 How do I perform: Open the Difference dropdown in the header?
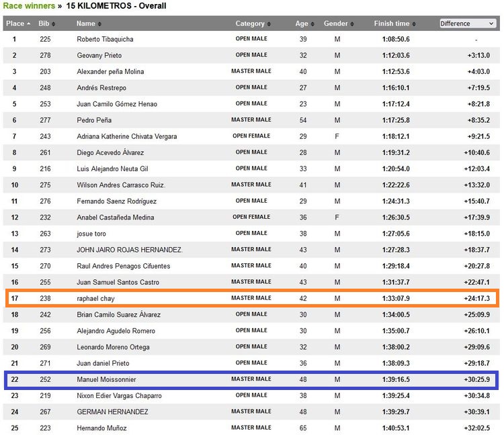[x=468, y=23]
